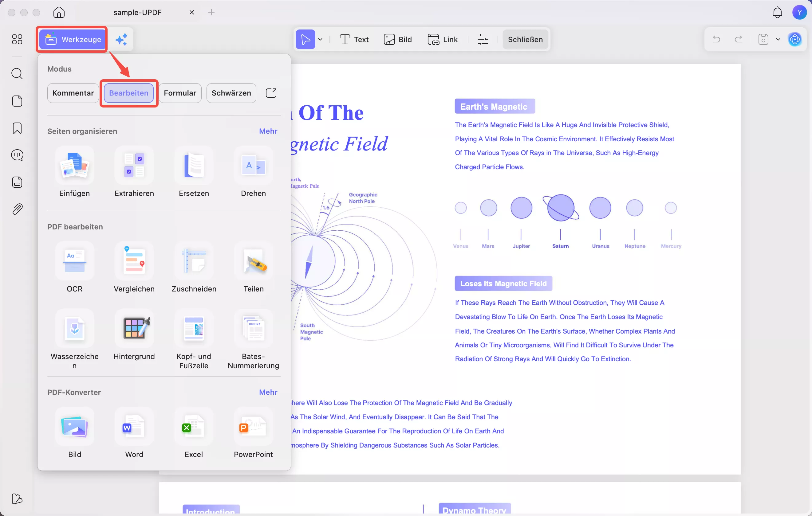
Task: Click Mehr next to PDF-Konverter
Action: pyautogui.click(x=268, y=392)
